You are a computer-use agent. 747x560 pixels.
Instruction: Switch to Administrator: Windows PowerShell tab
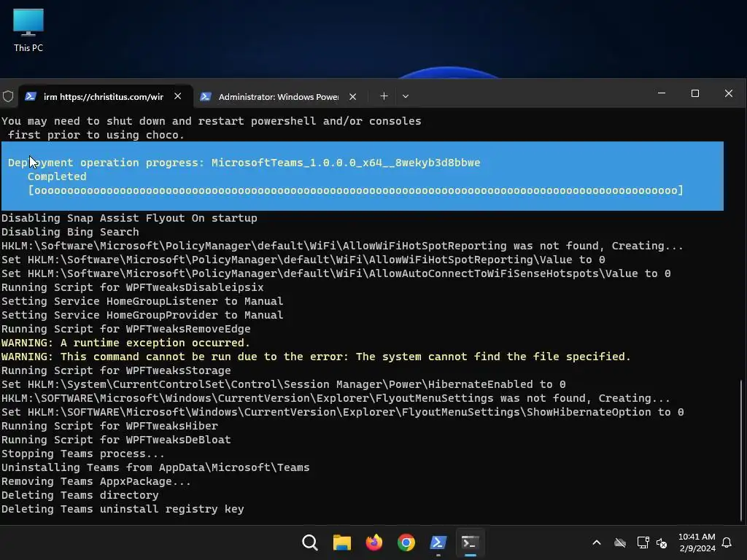pyautogui.click(x=278, y=97)
